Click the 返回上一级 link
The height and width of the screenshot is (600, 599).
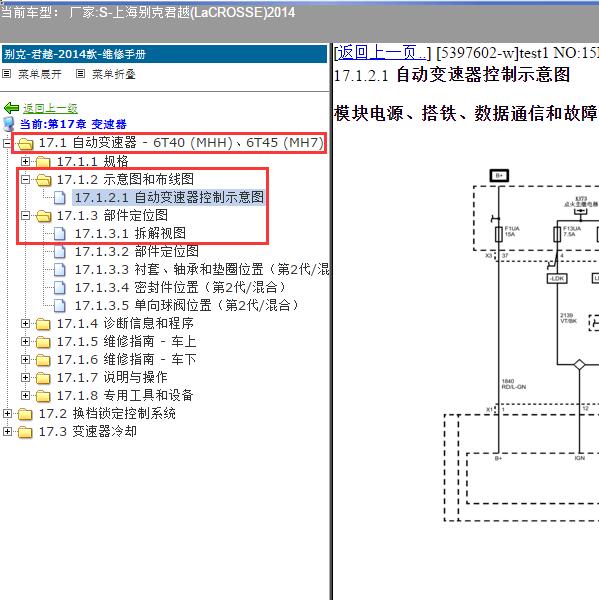[x=50, y=109]
